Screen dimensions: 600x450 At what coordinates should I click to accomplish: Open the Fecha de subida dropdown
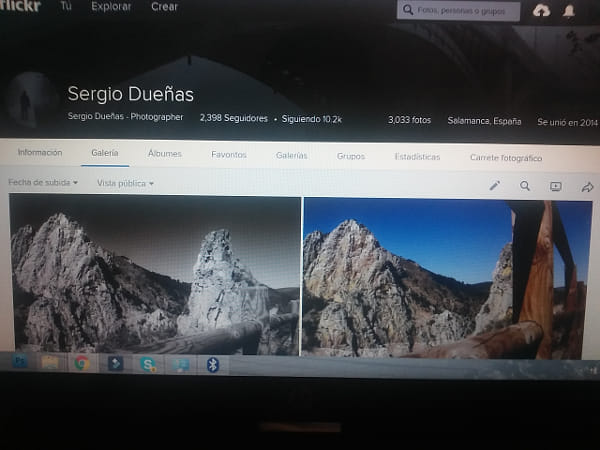pos(43,182)
